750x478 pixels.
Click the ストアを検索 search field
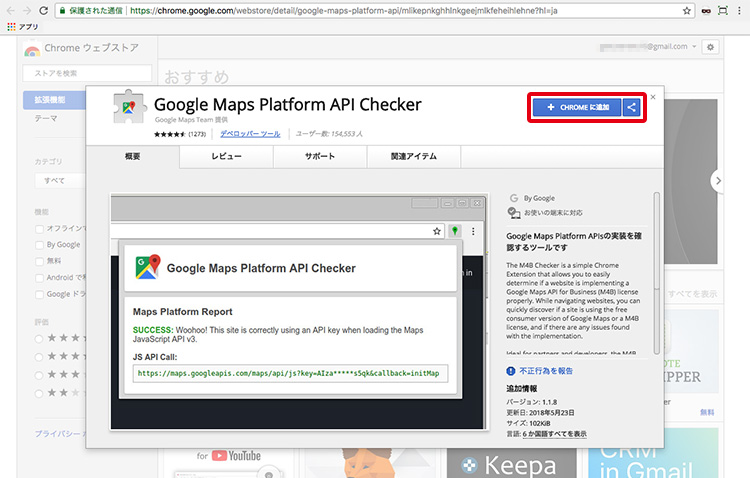[x=87, y=73]
